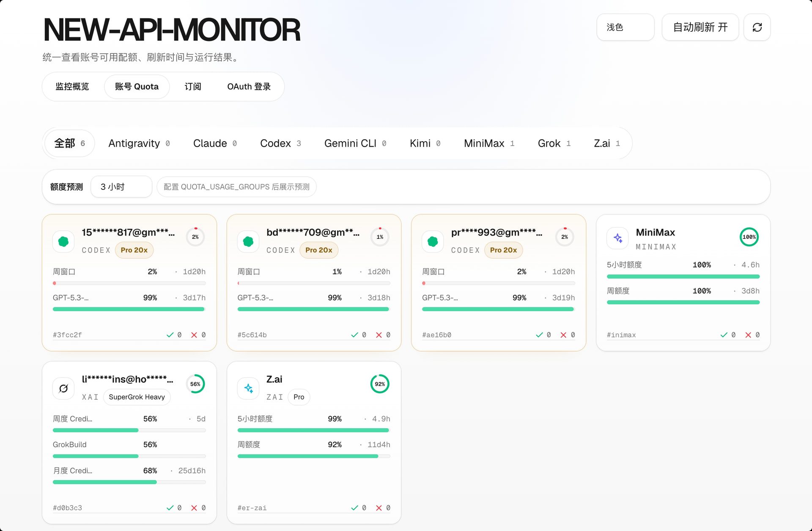Click the Codex logo on 15******817 card
This screenshot has height=531, width=812.
pyautogui.click(x=63, y=241)
